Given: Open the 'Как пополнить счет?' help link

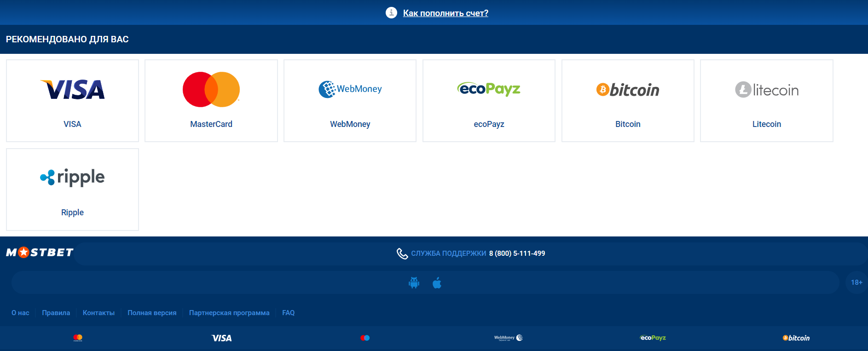Looking at the screenshot, I should click(446, 13).
